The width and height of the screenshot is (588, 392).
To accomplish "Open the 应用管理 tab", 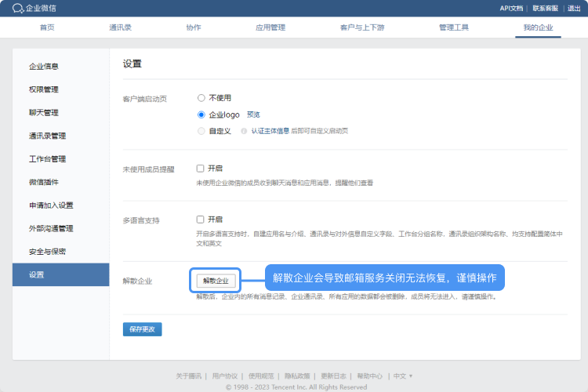I will point(270,27).
